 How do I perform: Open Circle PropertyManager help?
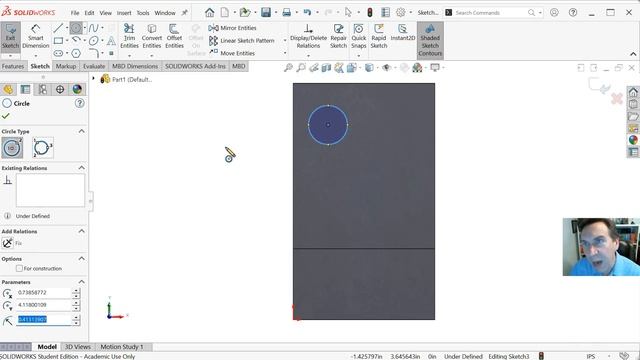tap(80, 103)
